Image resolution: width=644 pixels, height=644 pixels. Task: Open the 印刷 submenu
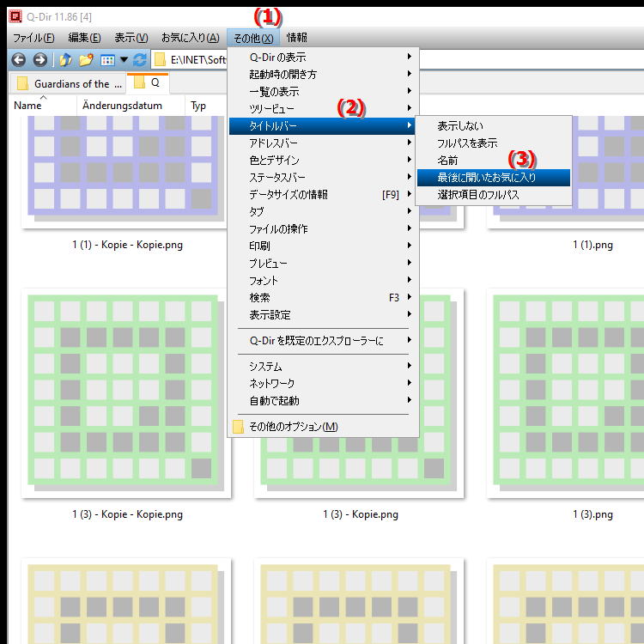[322, 246]
